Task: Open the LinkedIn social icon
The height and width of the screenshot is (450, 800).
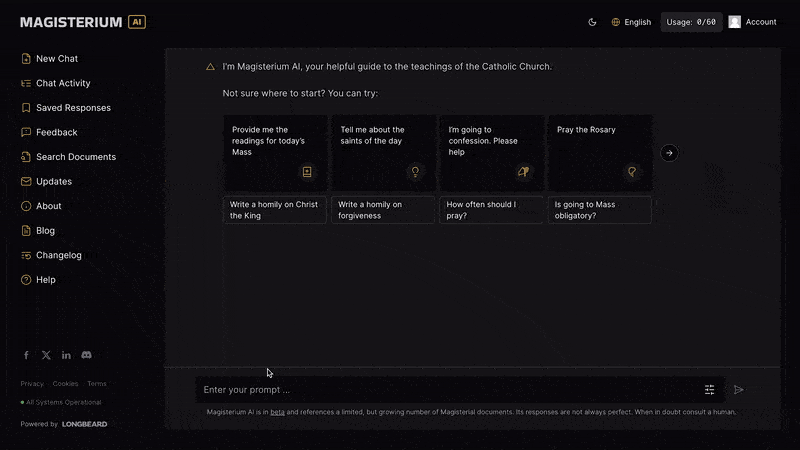Action: [x=66, y=355]
